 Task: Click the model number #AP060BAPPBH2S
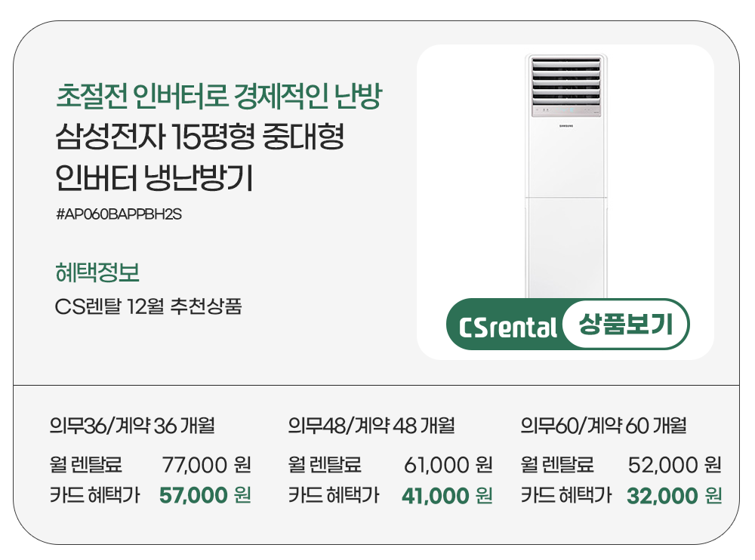(119, 214)
